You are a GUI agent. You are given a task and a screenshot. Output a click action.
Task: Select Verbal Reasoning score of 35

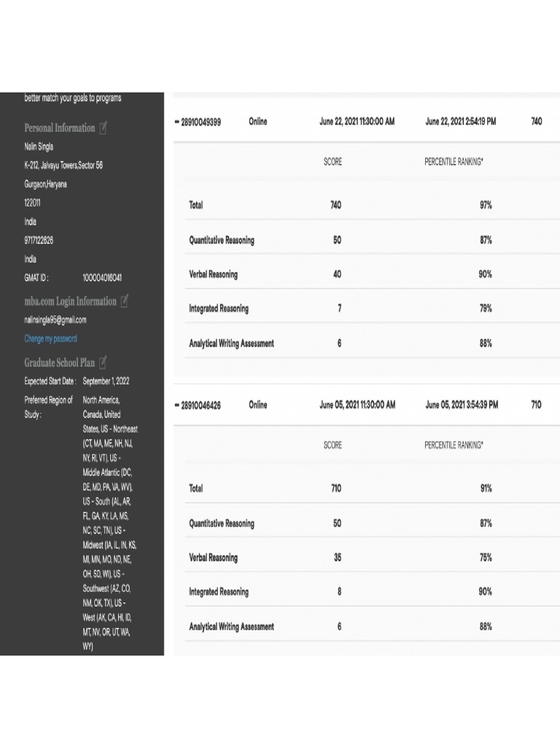(336, 557)
